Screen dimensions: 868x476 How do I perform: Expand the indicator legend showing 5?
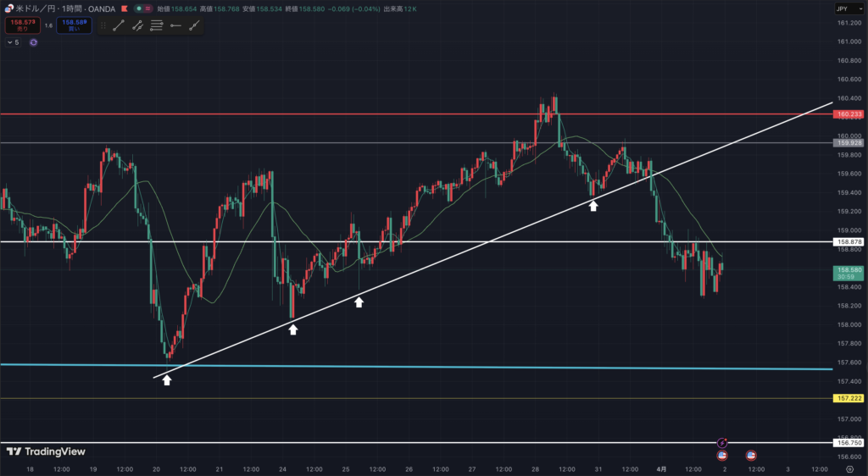[13, 42]
